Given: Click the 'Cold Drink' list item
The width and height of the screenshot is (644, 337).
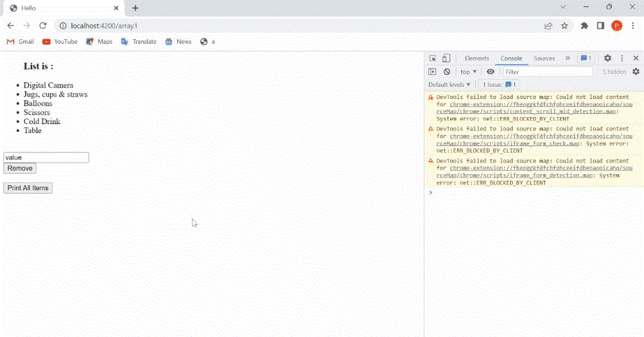Looking at the screenshot, I should point(42,122).
